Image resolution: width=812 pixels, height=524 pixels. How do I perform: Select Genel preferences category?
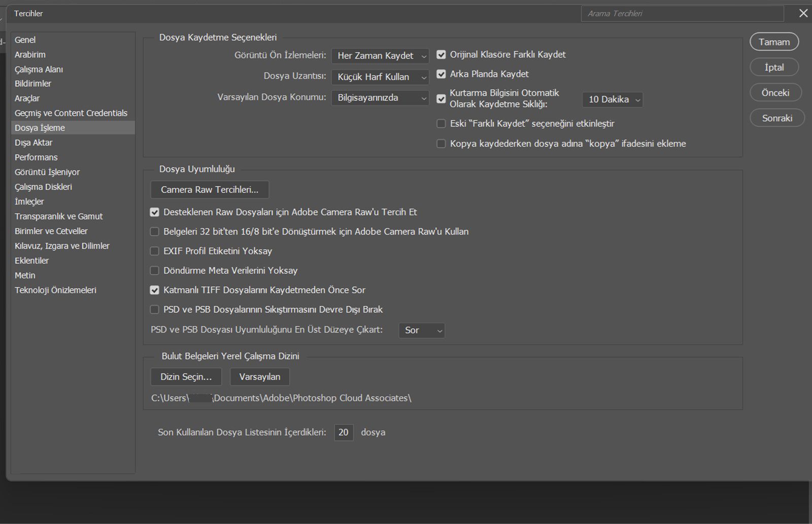[x=73, y=40]
